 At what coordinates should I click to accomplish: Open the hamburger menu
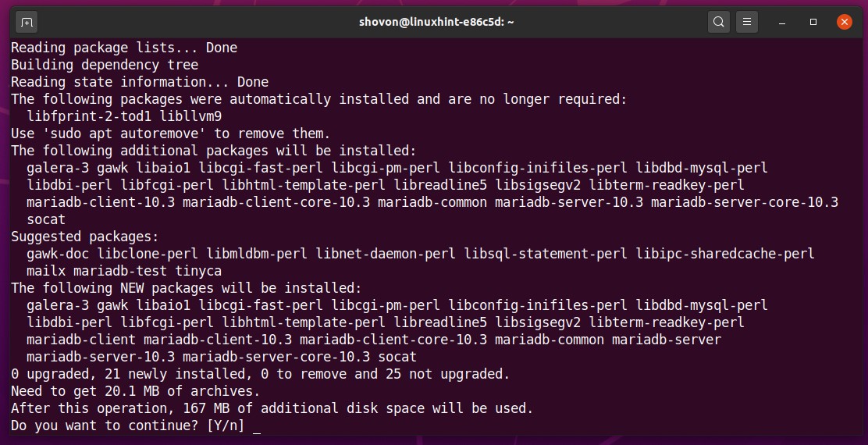pos(747,22)
